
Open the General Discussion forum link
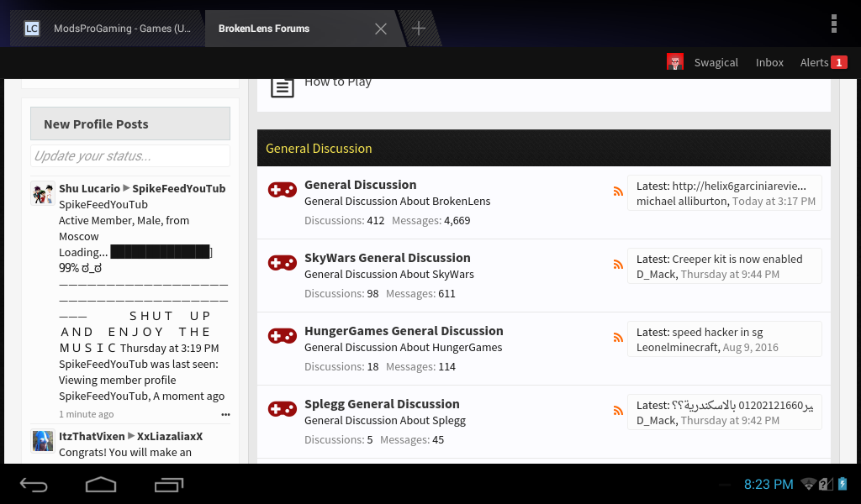(360, 185)
